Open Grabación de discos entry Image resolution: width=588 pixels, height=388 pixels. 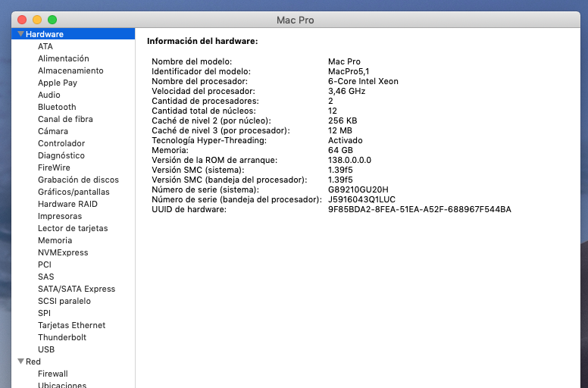point(78,180)
